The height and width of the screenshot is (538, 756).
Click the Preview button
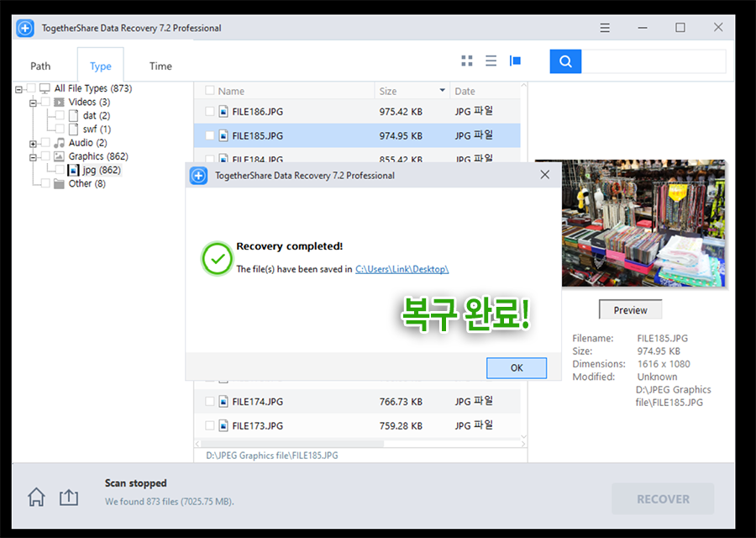tap(630, 310)
